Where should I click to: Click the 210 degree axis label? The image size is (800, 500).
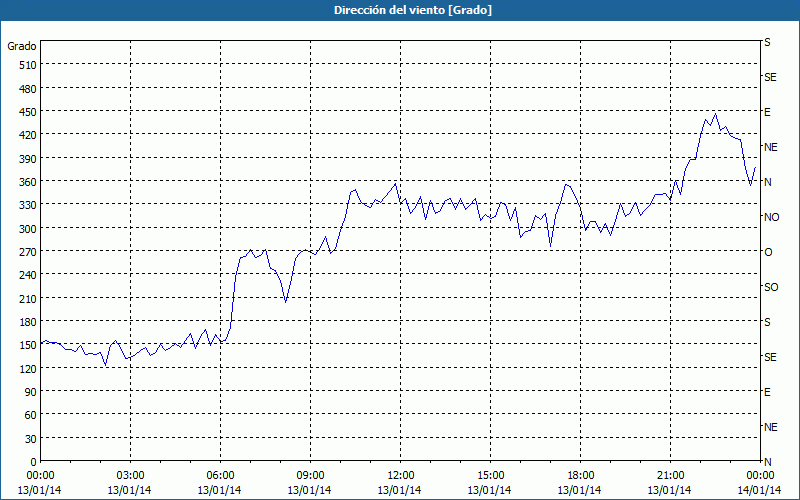(28, 299)
